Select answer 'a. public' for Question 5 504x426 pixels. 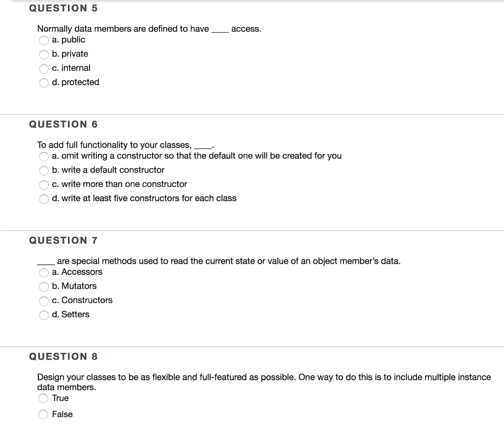pyautogui.click(x=43, y=40)
